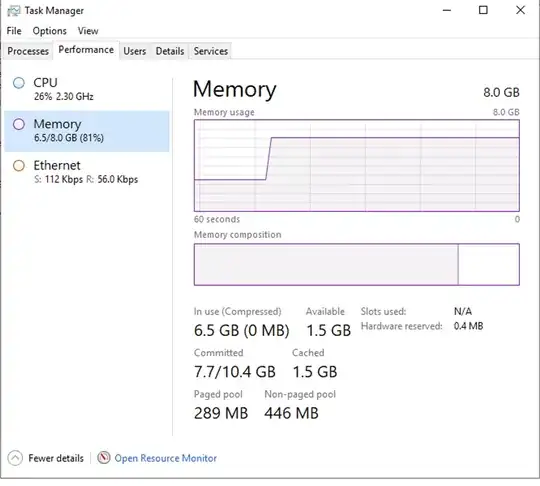Click the Memory usage graph

point(357,166)
